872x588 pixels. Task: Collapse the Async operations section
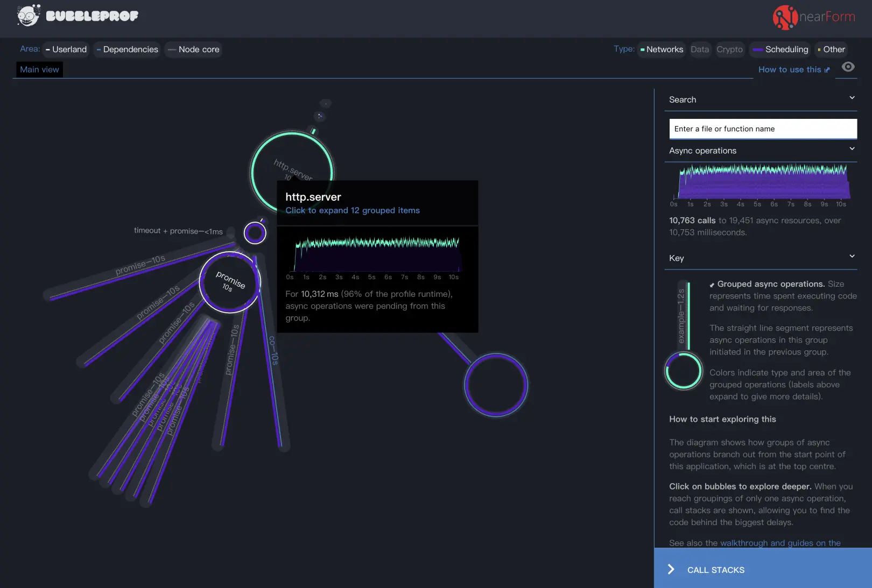pos(852,149)
